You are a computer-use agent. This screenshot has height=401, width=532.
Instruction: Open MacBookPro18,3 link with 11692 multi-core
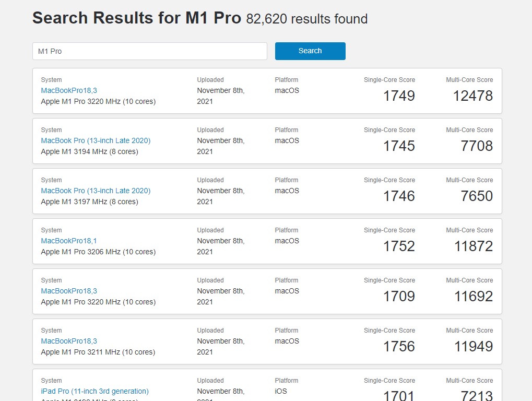[69, 291]
